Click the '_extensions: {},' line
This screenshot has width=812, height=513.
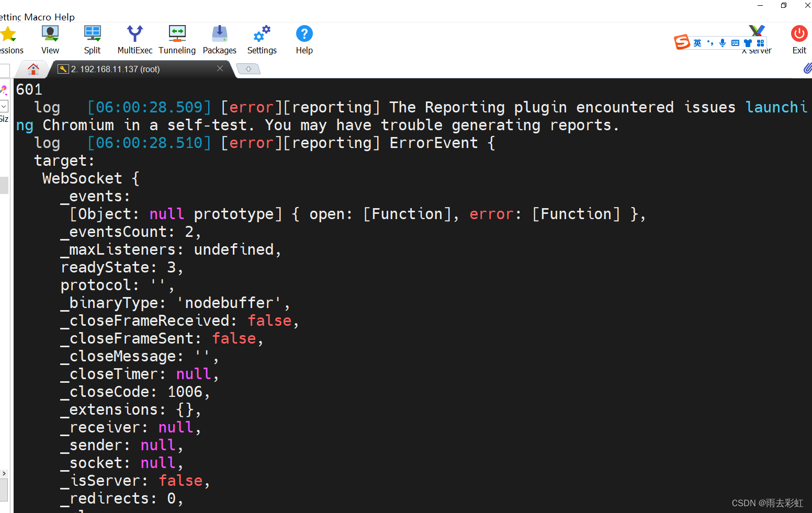[x=131, y=409]
